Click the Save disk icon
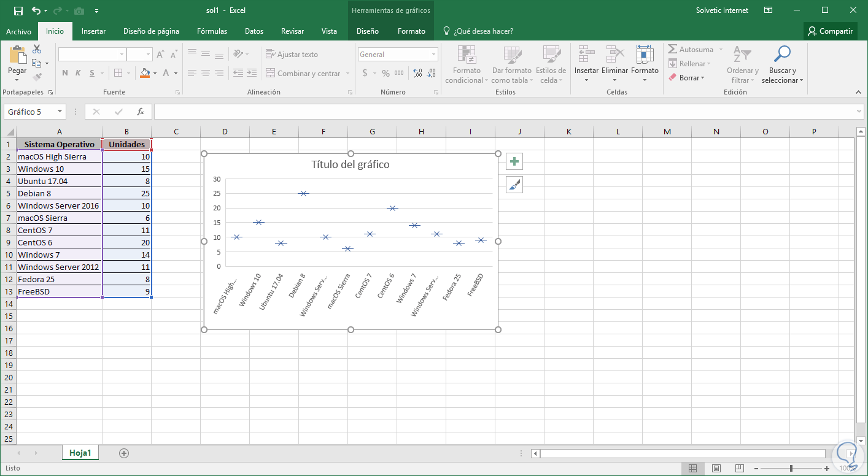Viewport: 868px width, 476px height. tap(18, 10)
